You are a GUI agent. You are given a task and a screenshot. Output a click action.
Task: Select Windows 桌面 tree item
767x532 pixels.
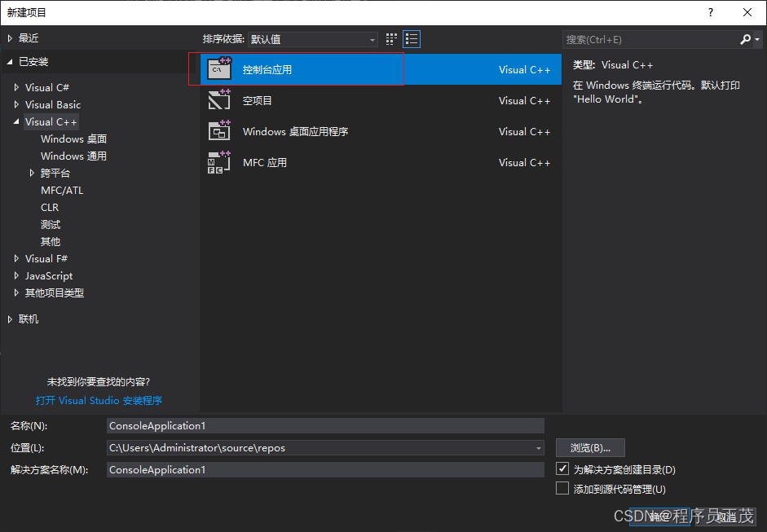[74, 138]
